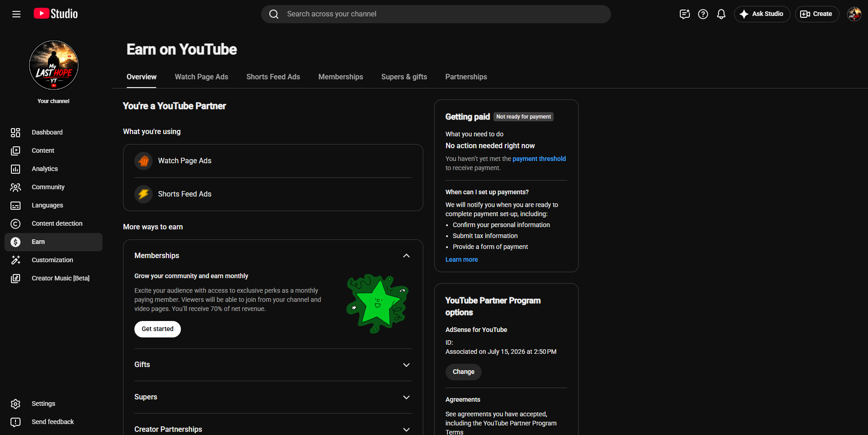Click the Content detection copyright icon
The image size is (868, 435).
15,223
